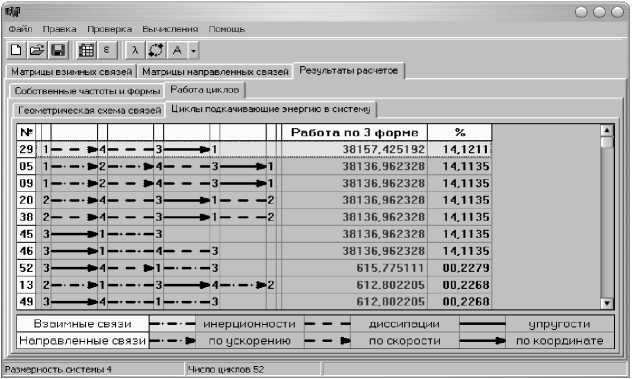Select cycle row number 46
Screen dimensions: 632x379
point(254,251)
